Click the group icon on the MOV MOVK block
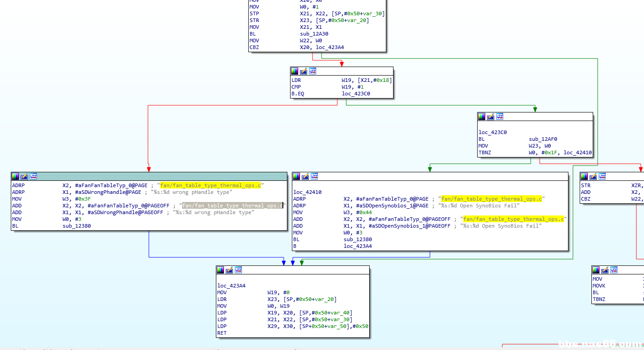Viewport: 644px width, 350px height. [614, 270]
